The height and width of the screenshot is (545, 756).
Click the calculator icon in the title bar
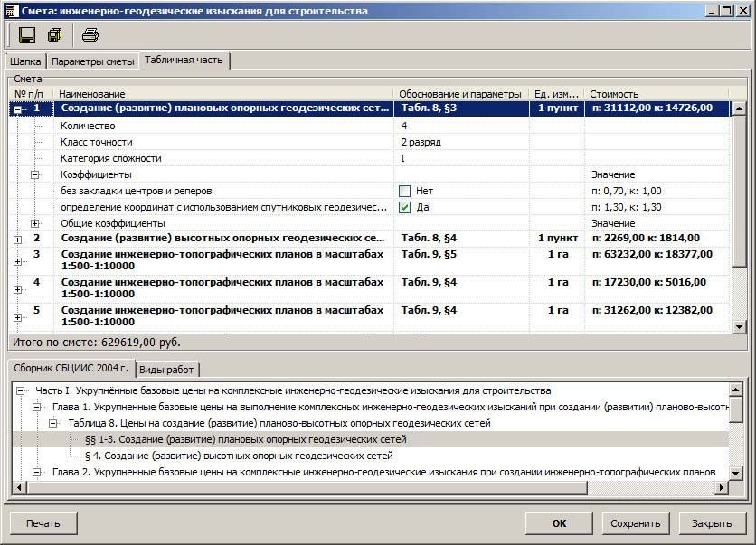tap(12, 11)
